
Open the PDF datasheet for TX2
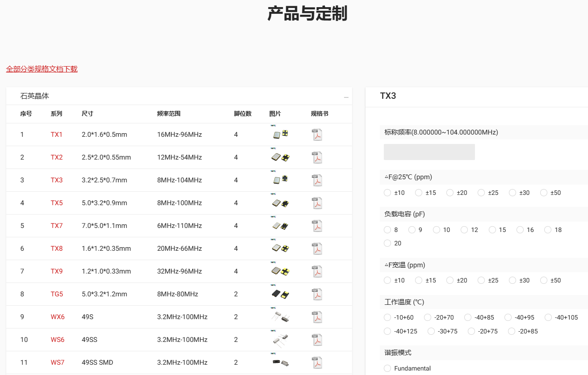(317, 157)
